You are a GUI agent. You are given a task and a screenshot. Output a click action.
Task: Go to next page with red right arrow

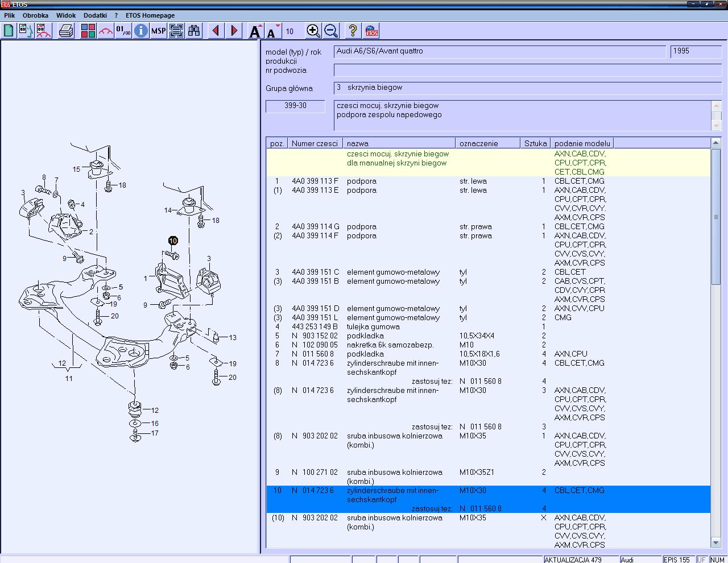pyautogui.click(x=234, y=31)
